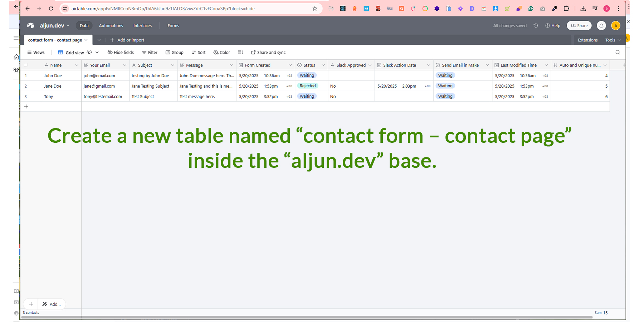Expand the Status column dropdown
644x322 pixels.
323,65
